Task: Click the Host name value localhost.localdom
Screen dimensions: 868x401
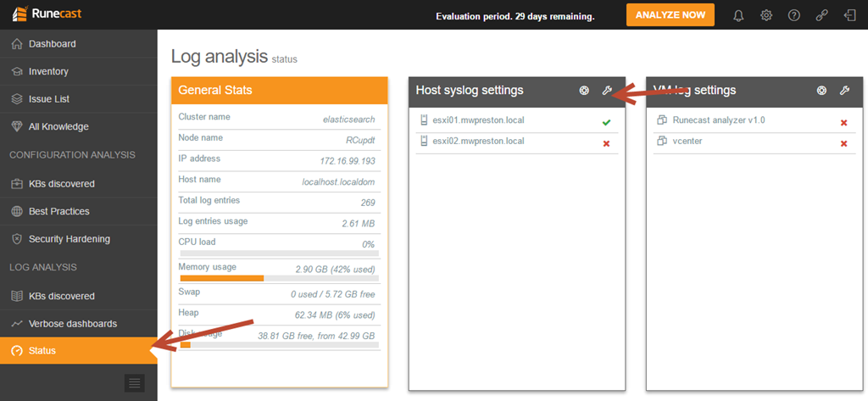Action: click(339, 181)
